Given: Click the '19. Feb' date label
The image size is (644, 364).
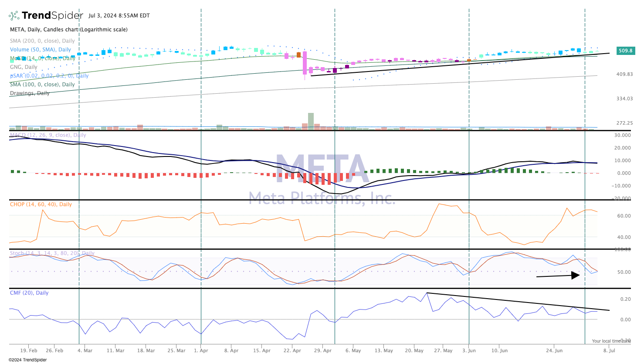Looking at the screenshot, I should tap(29, 350).
